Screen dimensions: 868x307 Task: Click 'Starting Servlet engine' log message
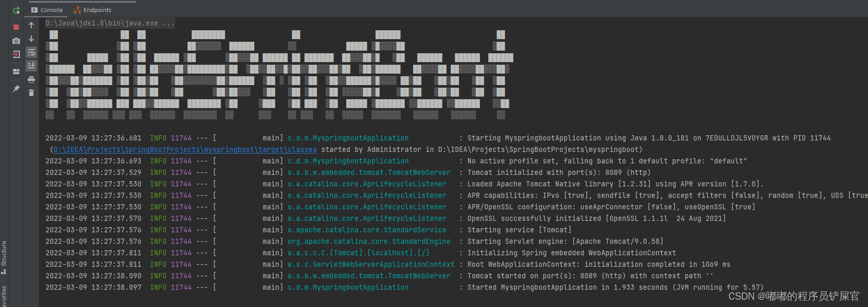[x=565, y=241]
